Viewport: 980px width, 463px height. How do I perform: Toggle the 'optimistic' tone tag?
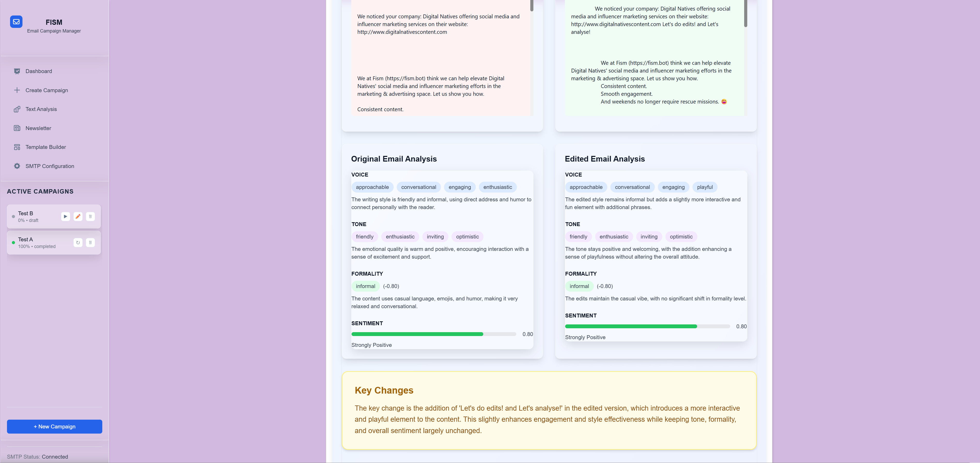[x=467, y=236]
